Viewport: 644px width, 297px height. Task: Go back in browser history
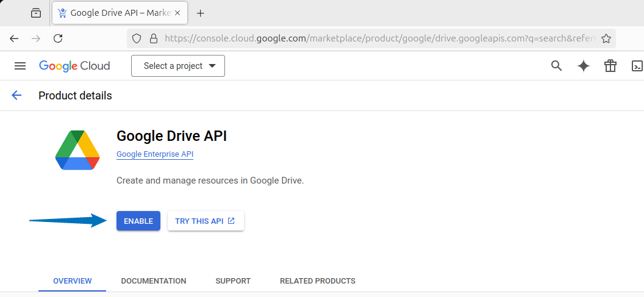click(14, 38)
